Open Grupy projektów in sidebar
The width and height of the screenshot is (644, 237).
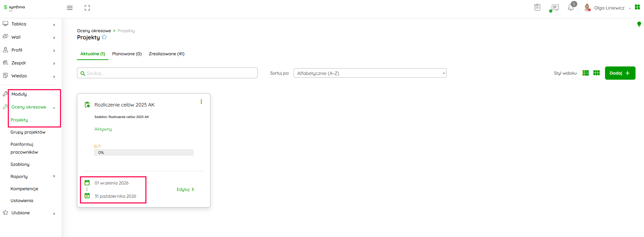[x=28, y=132]
